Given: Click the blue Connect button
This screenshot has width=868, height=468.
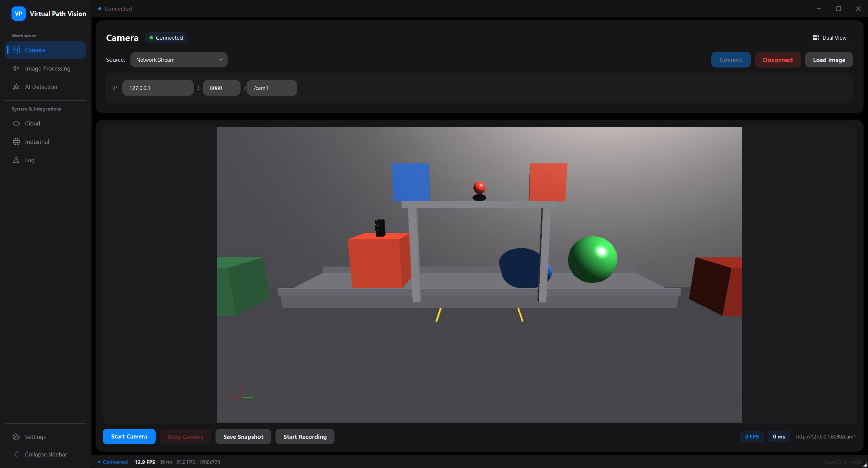Looking at the screenshot, I should (731, 60).
